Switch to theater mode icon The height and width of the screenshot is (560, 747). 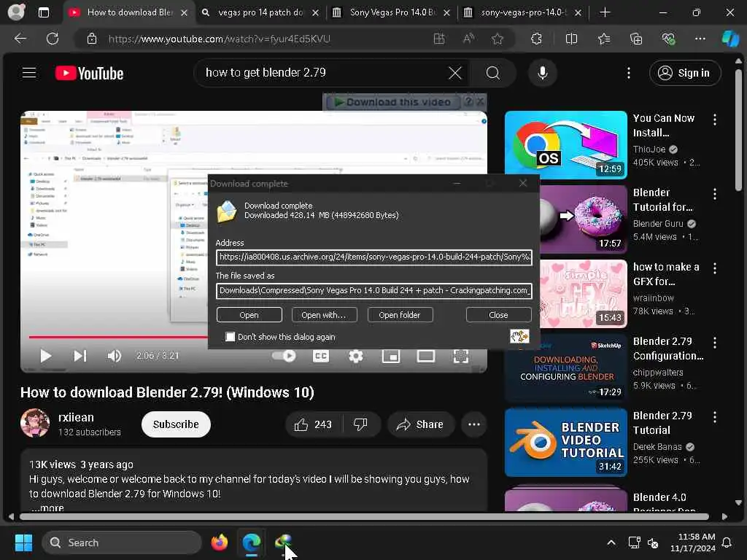click(x=425, y=356)
